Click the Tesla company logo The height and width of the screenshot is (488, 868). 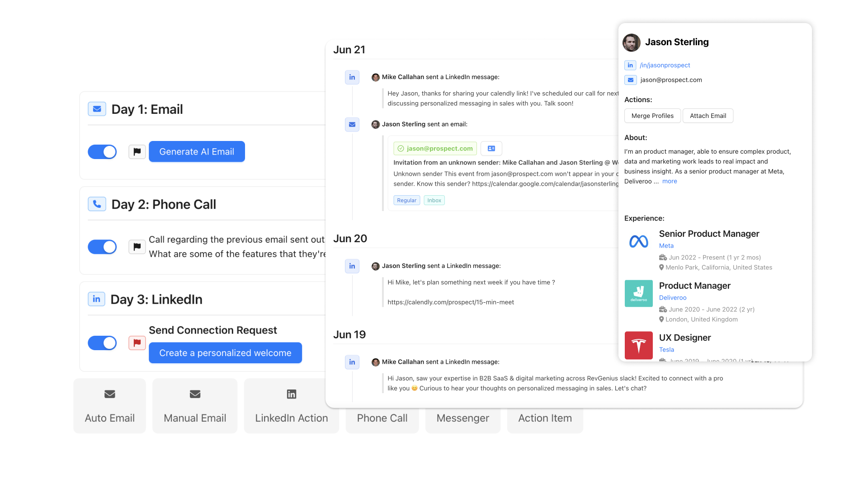pyautogui.click(x=638, y=346)
